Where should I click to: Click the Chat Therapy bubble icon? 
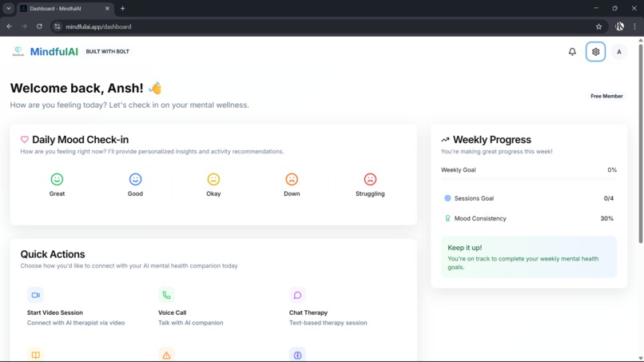pos(297,295)
